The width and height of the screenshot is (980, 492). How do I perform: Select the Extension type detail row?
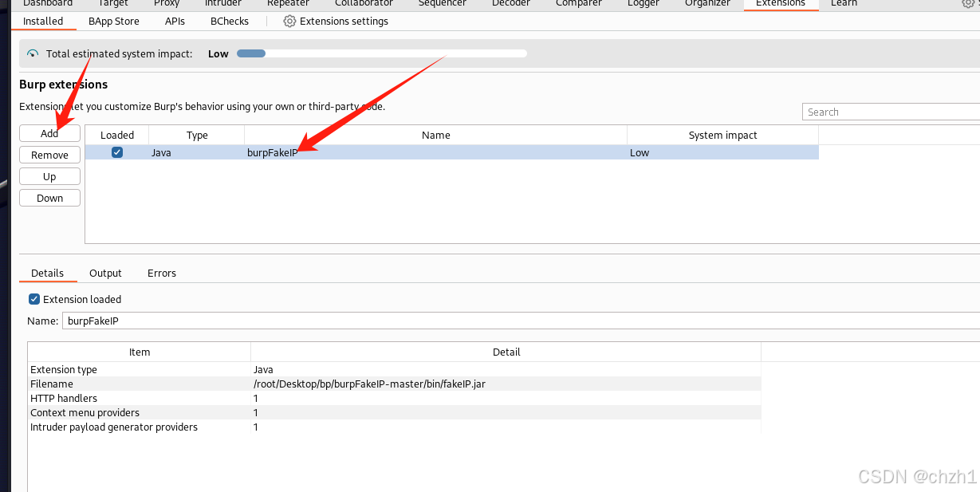(395, 369)
